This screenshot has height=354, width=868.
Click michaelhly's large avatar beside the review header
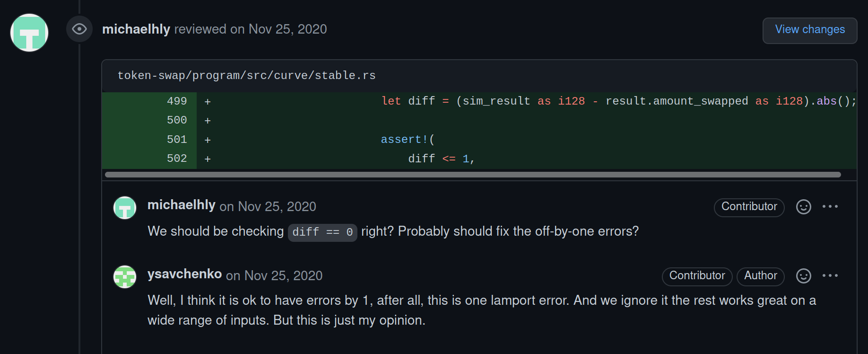coord(29,33)
